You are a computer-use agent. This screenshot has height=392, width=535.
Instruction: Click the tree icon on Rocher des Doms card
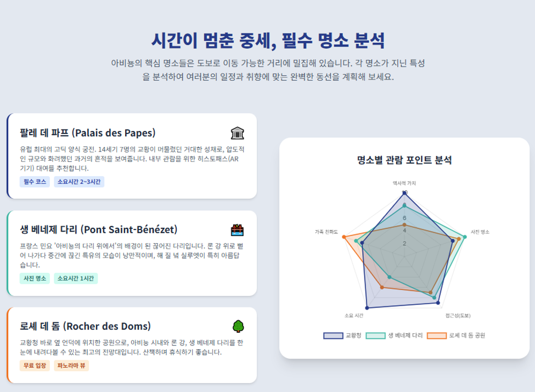coord(238,327)
